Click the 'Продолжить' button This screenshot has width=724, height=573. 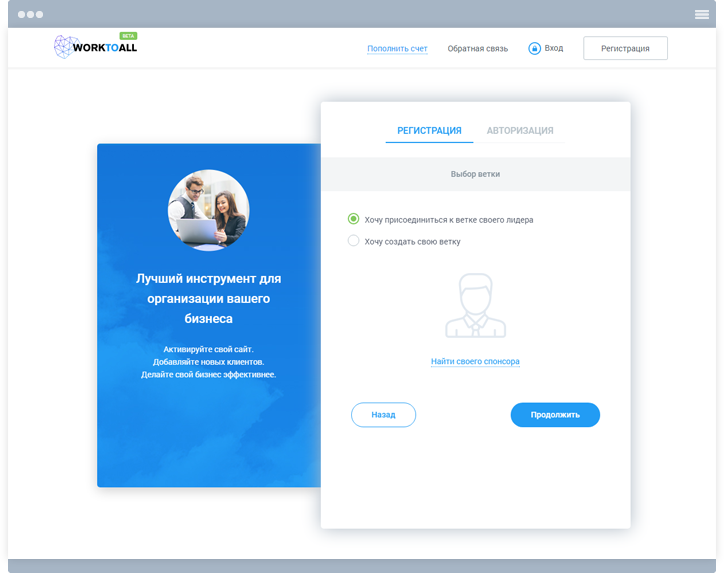pyautogui.click(x=555, y=415)
